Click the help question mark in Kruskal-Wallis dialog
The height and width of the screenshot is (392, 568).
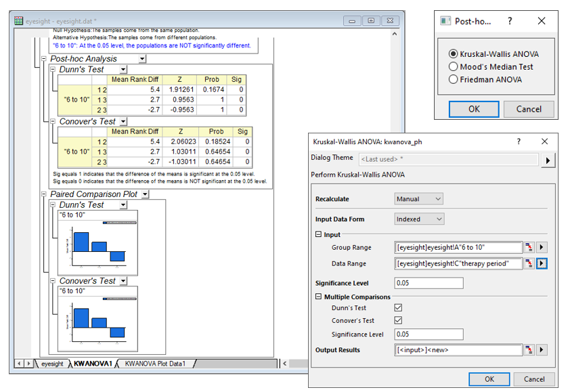click(519, 142)
